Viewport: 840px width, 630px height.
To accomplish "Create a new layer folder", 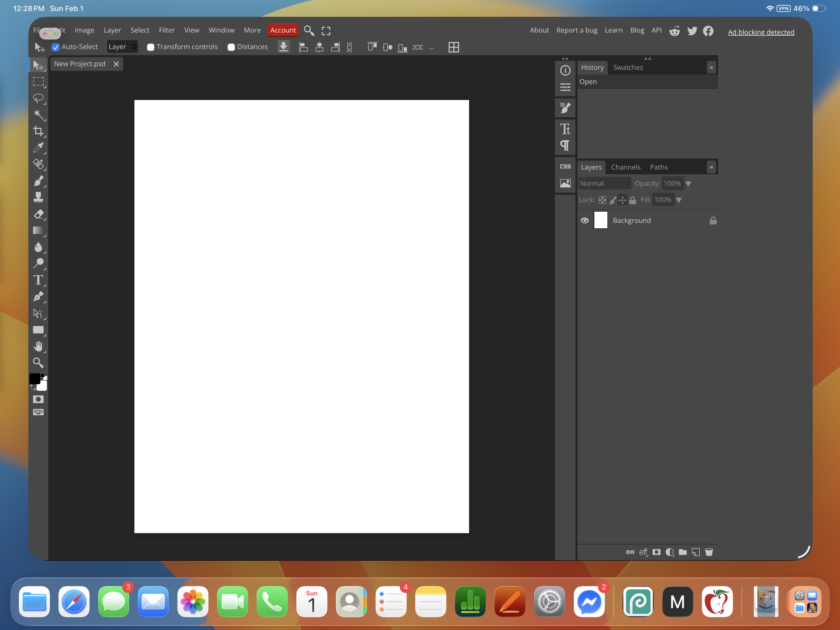I will point(683,552).
